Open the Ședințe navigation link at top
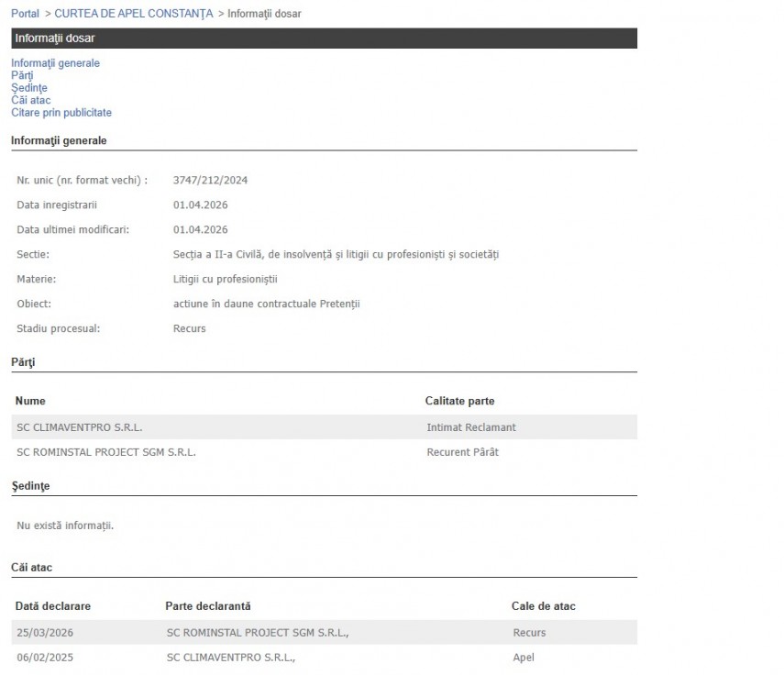Viewport: 784px width, 675px height. click(29, 88)
